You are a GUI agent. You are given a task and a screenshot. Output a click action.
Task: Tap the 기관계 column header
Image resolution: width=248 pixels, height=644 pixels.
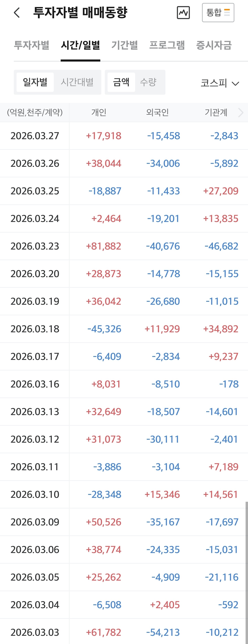216,112
